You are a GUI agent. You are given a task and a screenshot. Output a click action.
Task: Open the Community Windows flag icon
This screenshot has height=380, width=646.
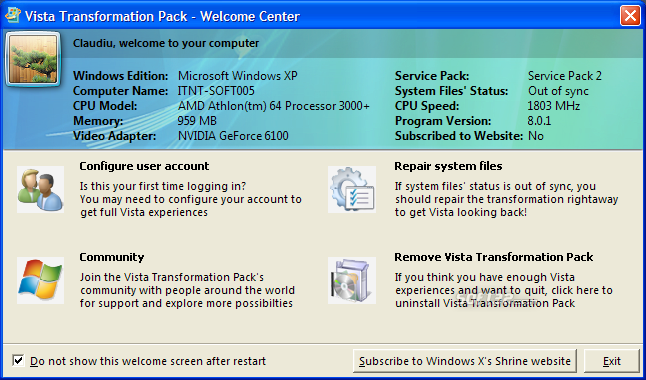(x=40, y=280)
